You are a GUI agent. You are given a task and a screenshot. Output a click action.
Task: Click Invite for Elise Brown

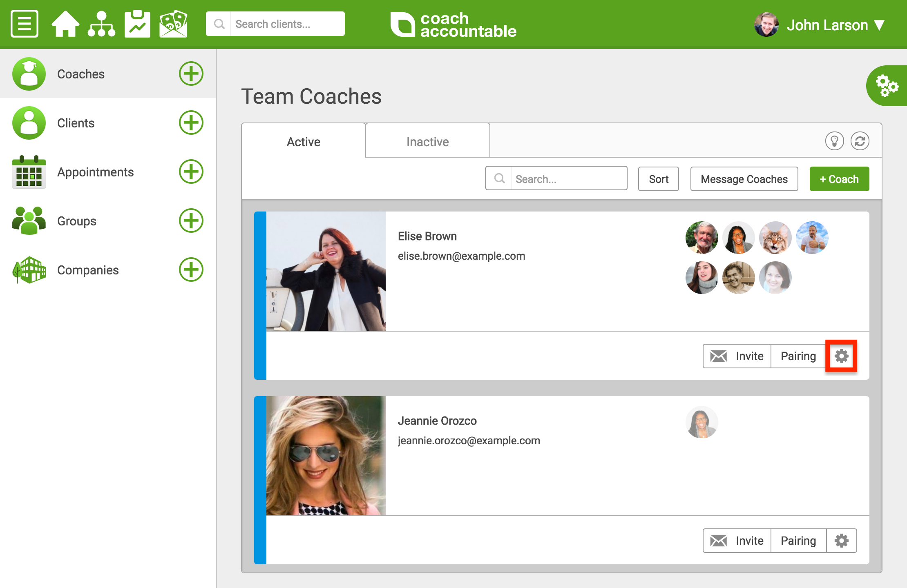pos(737,356)
